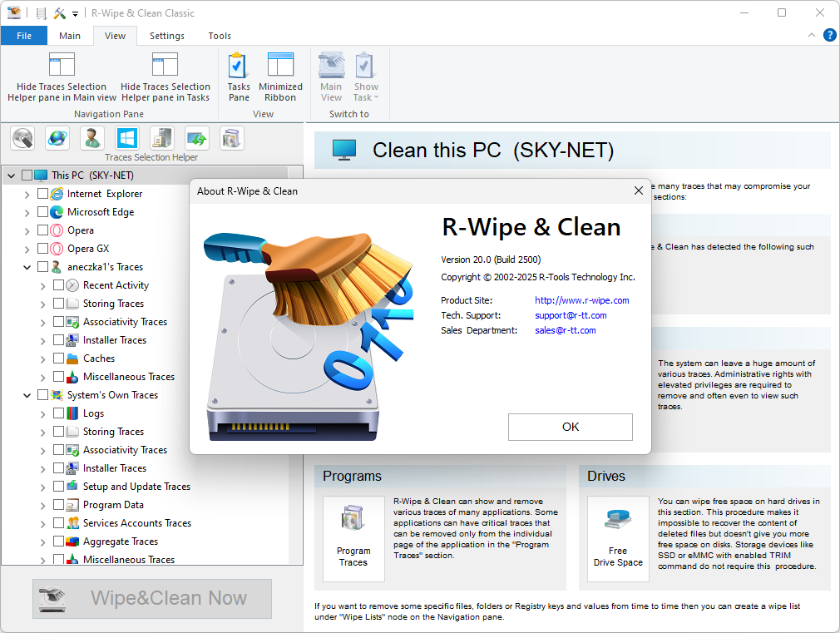
Task: Select the user traces icon in Traces Selection Helper
Action: (x=92, y=138)
